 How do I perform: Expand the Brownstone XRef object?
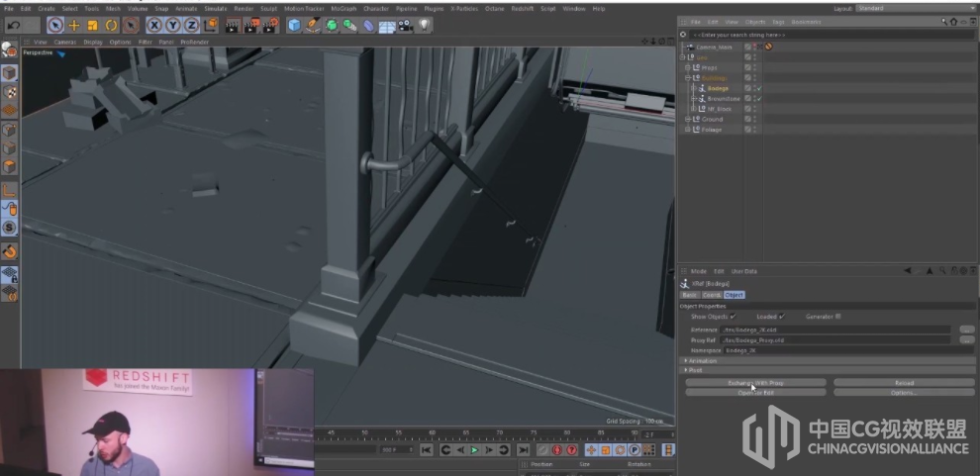click(693, 99)
